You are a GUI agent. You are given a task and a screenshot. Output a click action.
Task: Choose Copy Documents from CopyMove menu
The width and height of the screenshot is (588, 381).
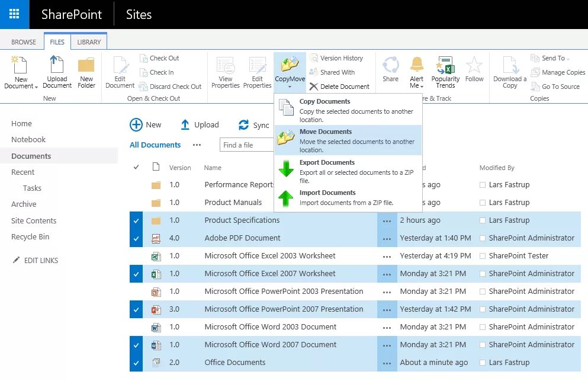click(x=348, y=110)
